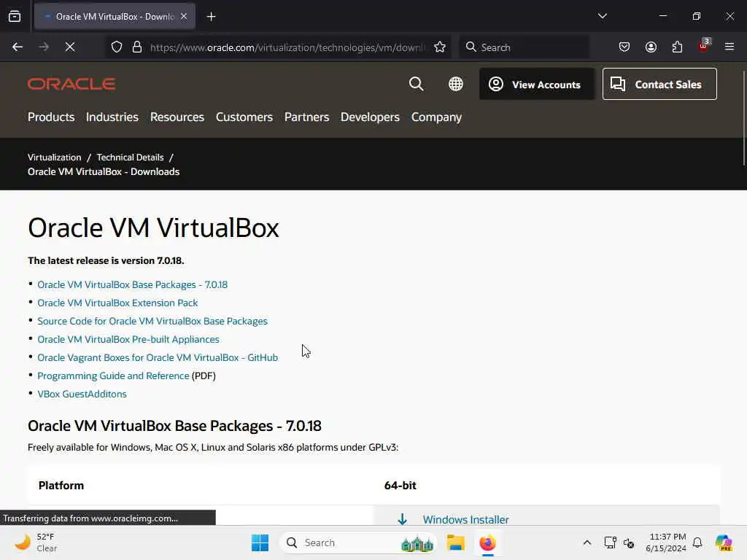Image resolution: width=747 pixels, height=560 pixels.
Task: Select the Oracle VM VirtualBox browser tab
Action: [115, 16]
